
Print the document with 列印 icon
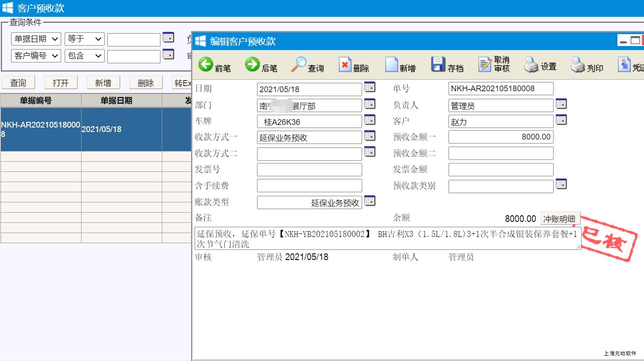point(578,65)
